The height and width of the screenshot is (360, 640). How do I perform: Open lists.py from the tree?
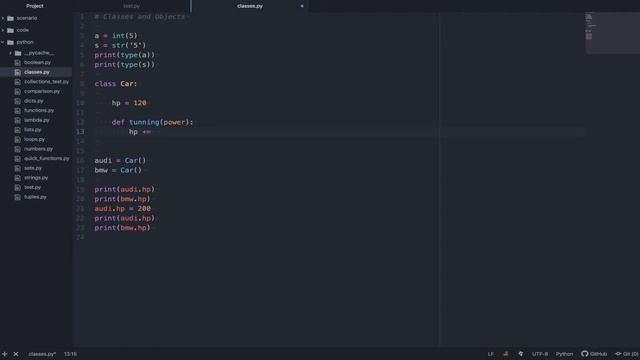tap(33, 130)
